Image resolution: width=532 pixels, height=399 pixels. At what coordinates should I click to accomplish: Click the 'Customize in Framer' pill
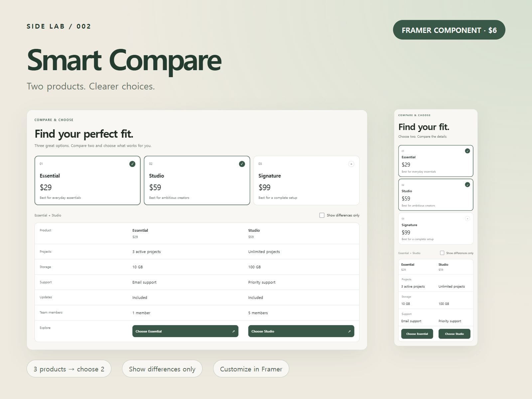pyautogui.click(x=251, y=369)
